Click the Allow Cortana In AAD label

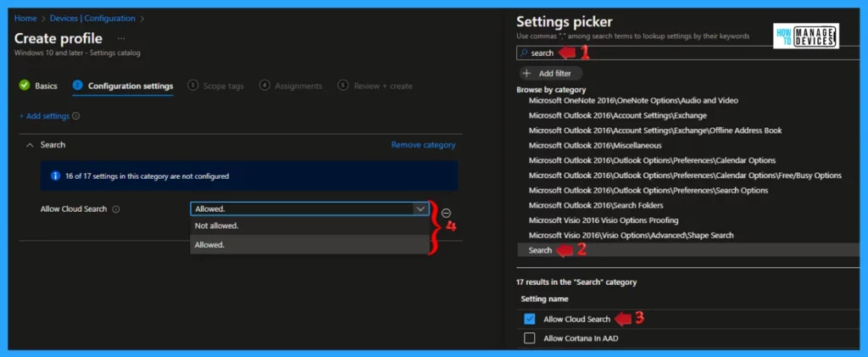[581, 338]
